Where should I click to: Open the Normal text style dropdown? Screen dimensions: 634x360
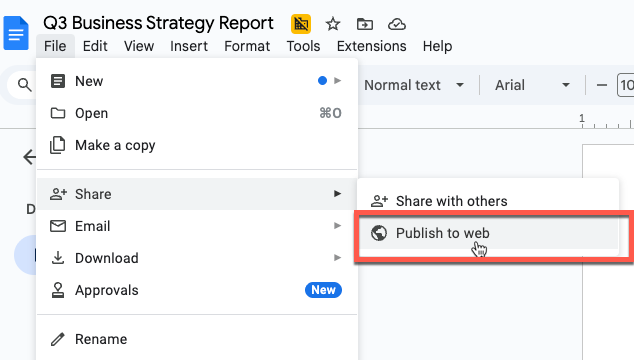(414, 85)
